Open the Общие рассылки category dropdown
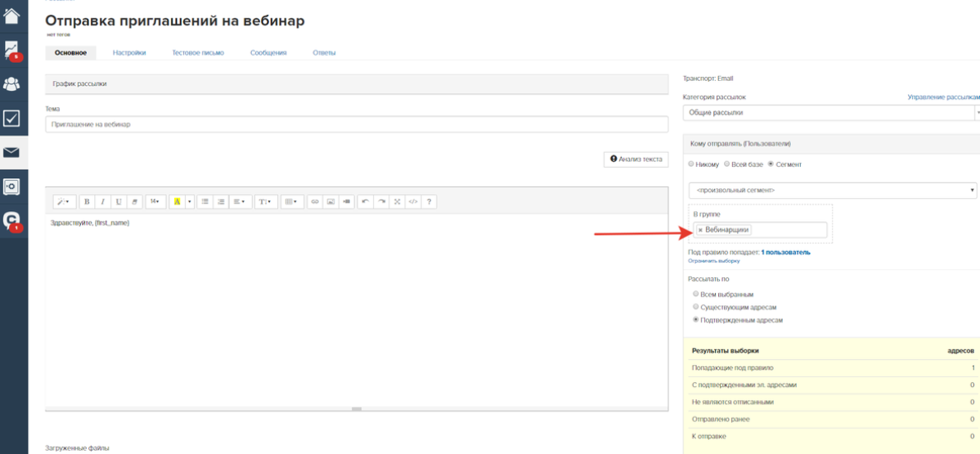This screenshot has height=454, width=980. point(831,113)
